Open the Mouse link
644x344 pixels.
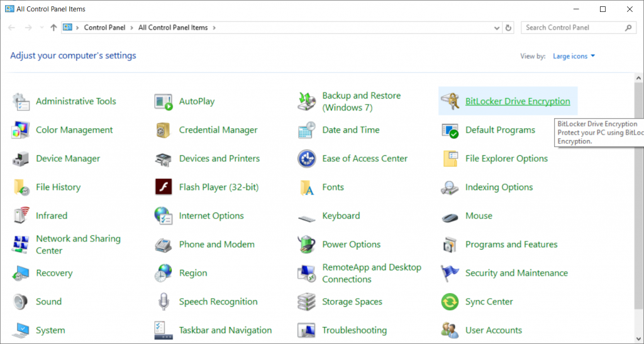click(x=479, y=216)
